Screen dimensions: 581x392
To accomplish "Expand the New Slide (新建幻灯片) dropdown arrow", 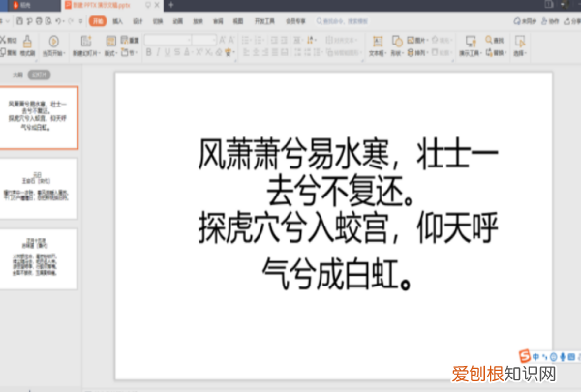I will click(99, 53).
